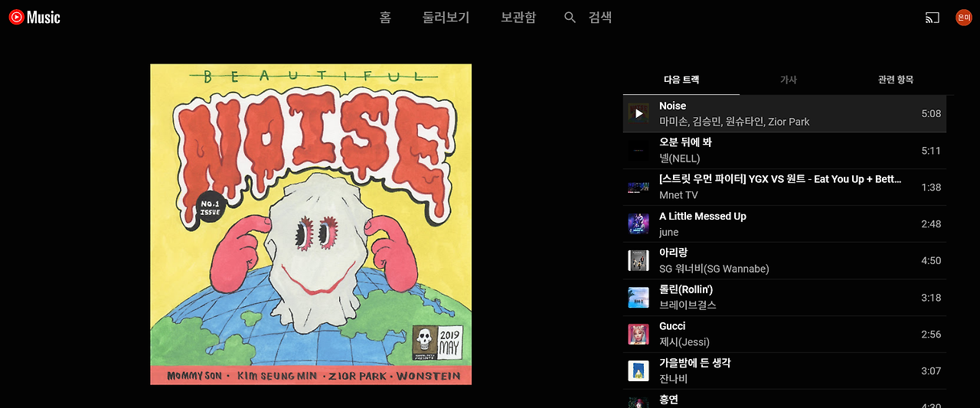Click the 2:48 duration of A Little Messed Up
Screen dimensions: 980x408
pos(931,224)
